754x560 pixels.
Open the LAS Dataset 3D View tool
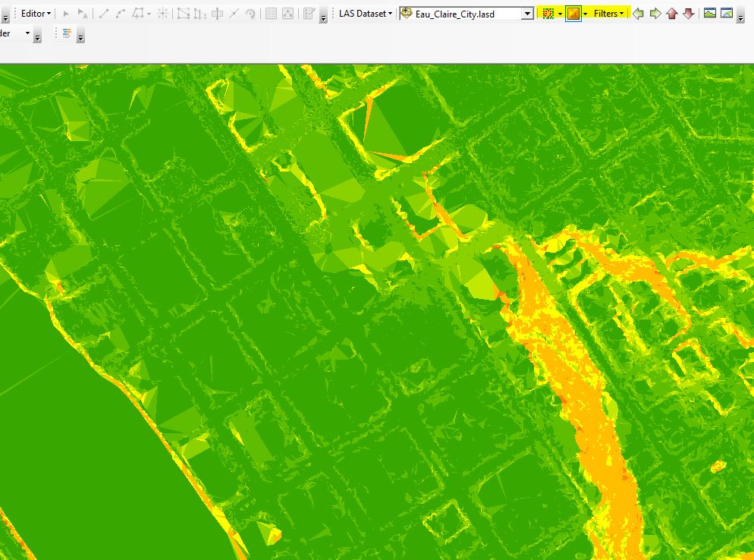727,13
